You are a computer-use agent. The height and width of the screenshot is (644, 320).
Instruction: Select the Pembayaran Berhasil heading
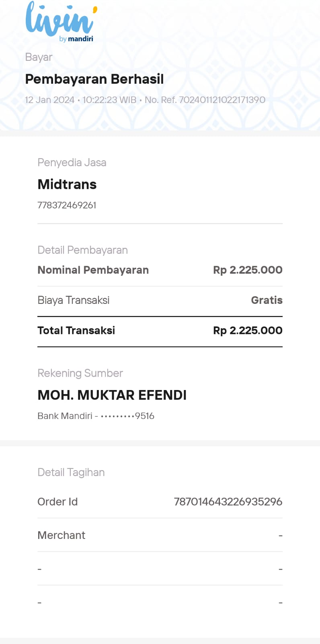94,79
